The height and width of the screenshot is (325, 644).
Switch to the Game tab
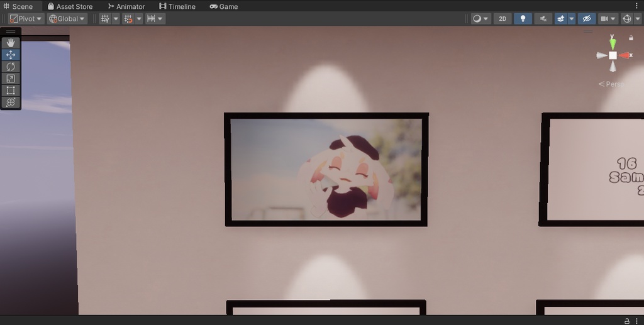(x=224, y=6)
